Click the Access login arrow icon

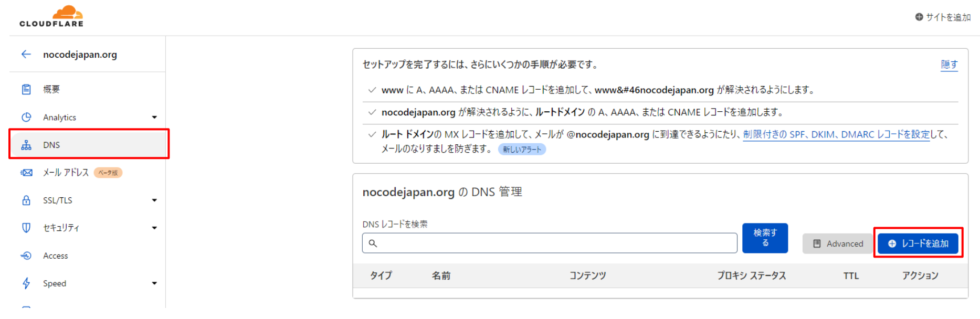click(x=26, y=256)
